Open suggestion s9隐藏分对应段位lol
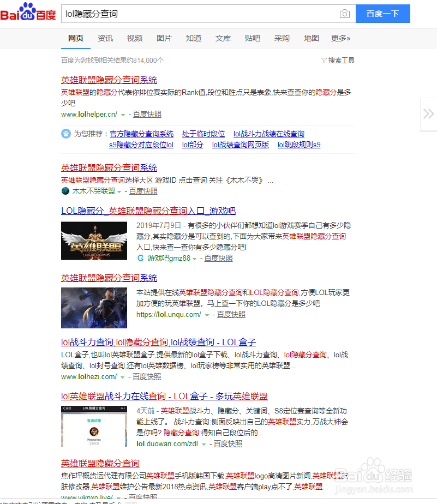This screenshot has height=504, width=437. [x=141, y=145]
